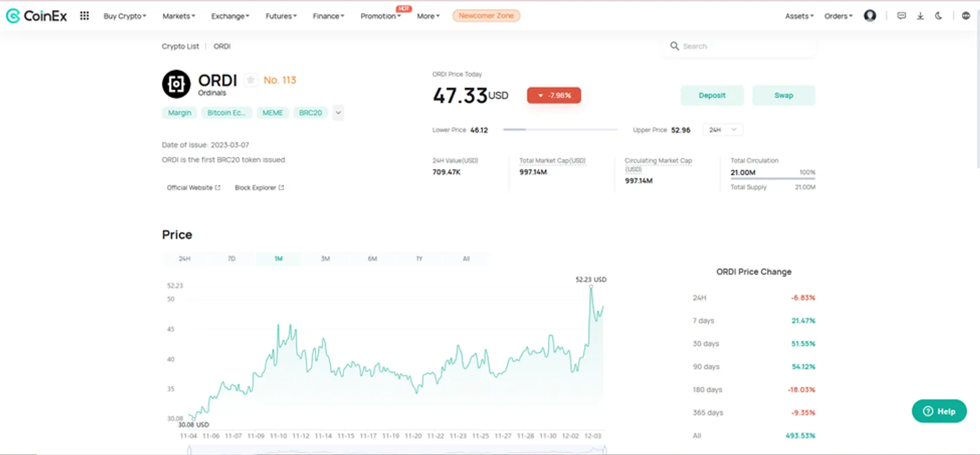Click the chart range scrollbar left handle

[x=189, y=450]
